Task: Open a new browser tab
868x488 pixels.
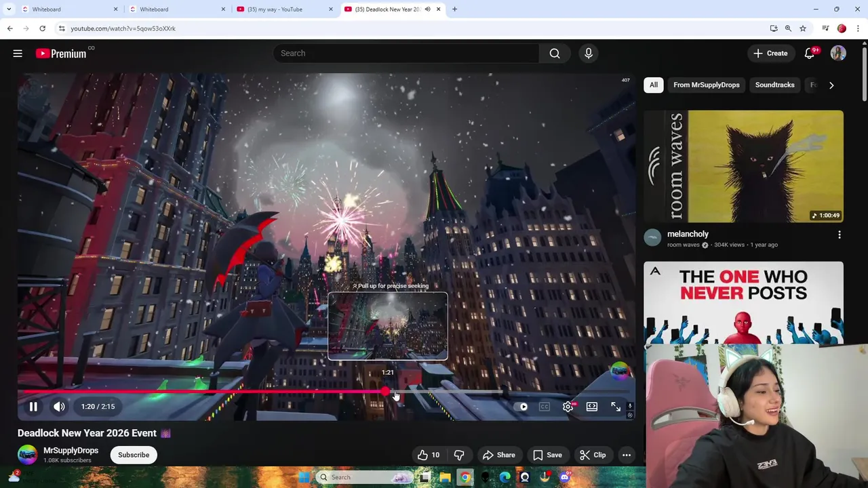Action: pos(454,9)
